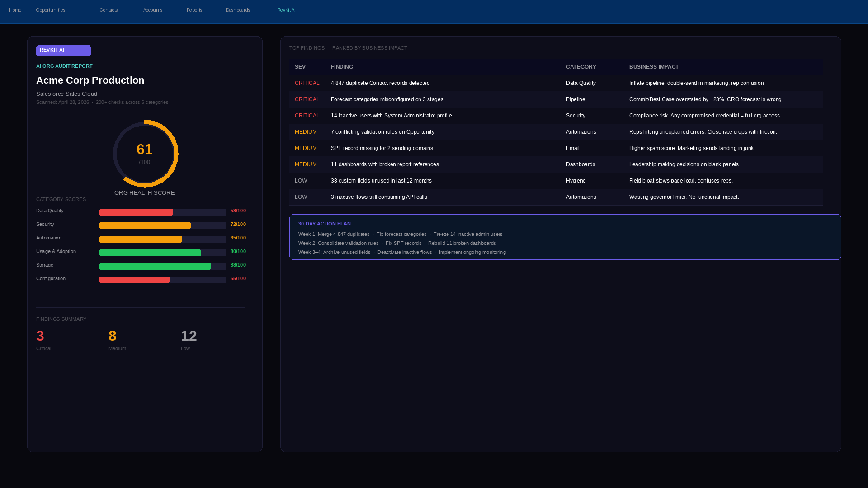Click the Hygiene category cell
868x488 pixels.
click(576, 181)
